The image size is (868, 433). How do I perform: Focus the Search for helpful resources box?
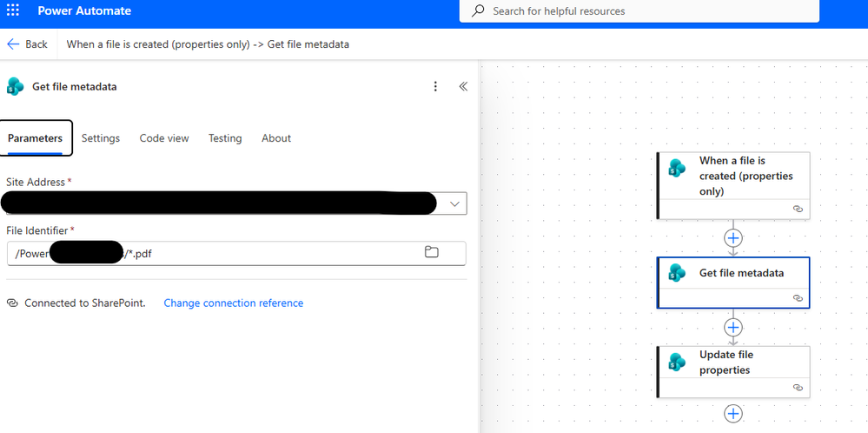(x=639, y=11)
